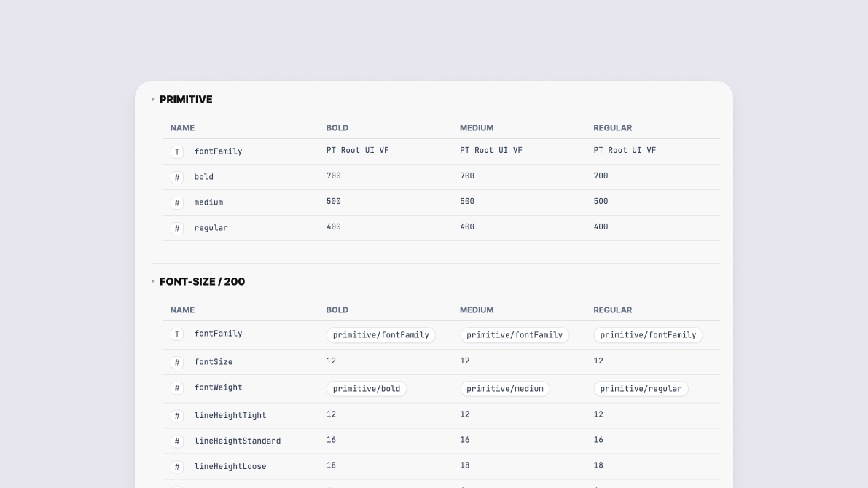Select the # icon next to the medium token

pos(177,202)
